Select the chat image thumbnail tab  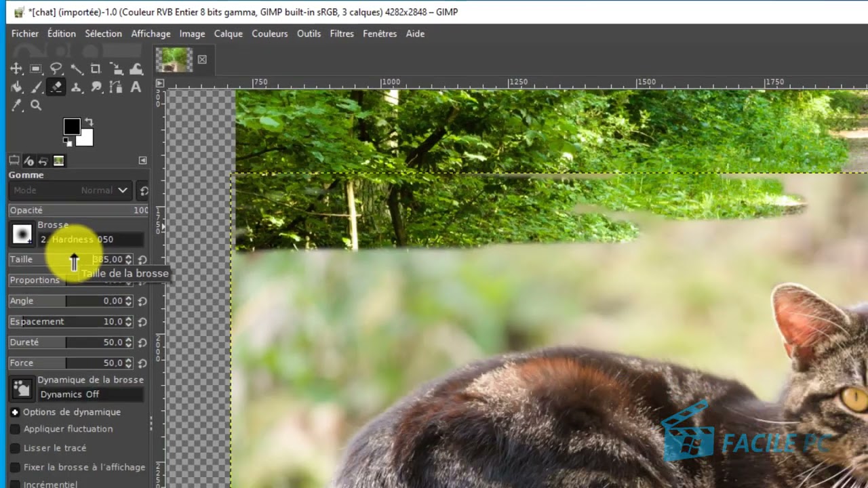174,60
